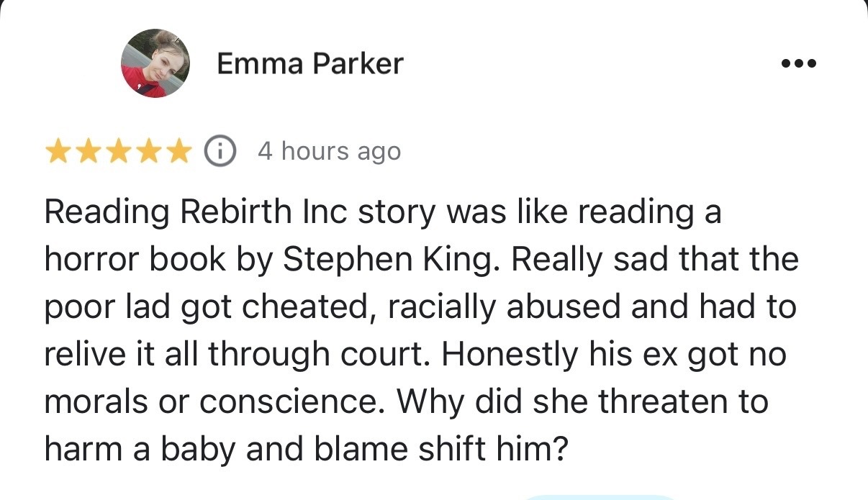This screenshot has height=500, width=868.
Task: Click the partially visible light blue button below the review
Action: tap(597, 496)
